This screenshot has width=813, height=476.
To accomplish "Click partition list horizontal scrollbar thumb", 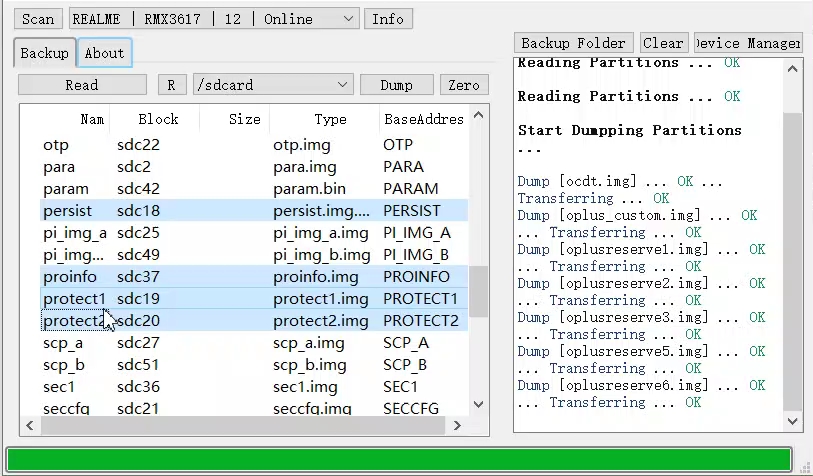I will point(243,426).
